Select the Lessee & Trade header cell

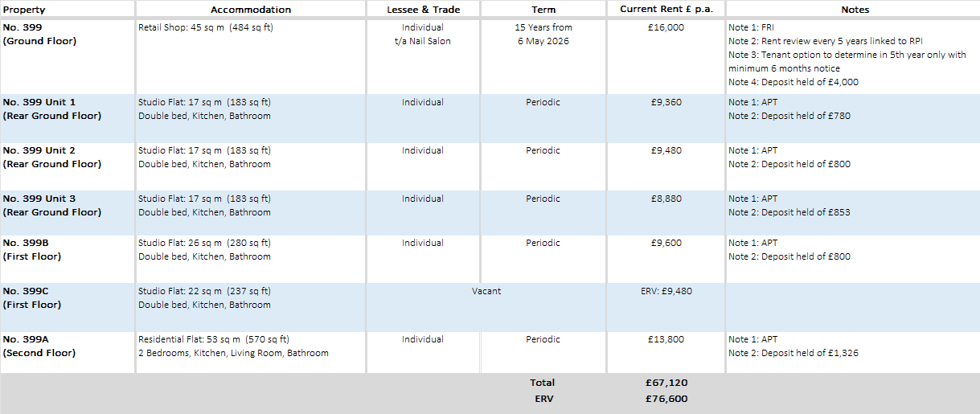[423, 10]
